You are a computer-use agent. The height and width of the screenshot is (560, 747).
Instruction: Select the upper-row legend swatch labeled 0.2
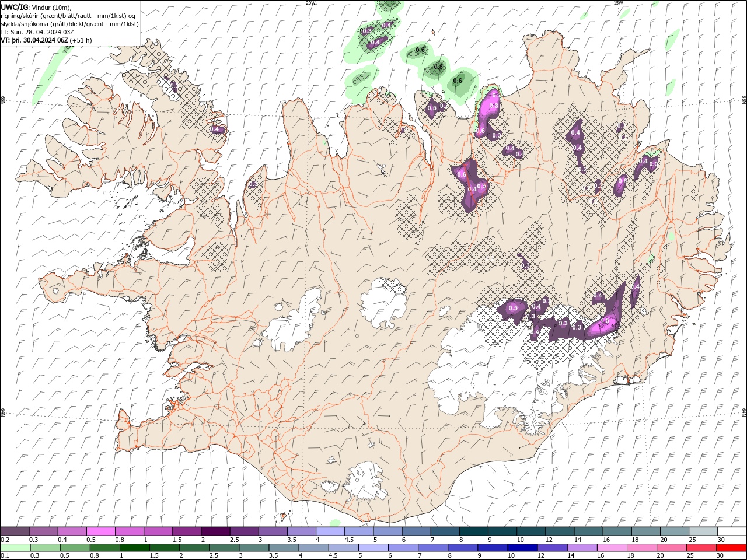point(15,531)
